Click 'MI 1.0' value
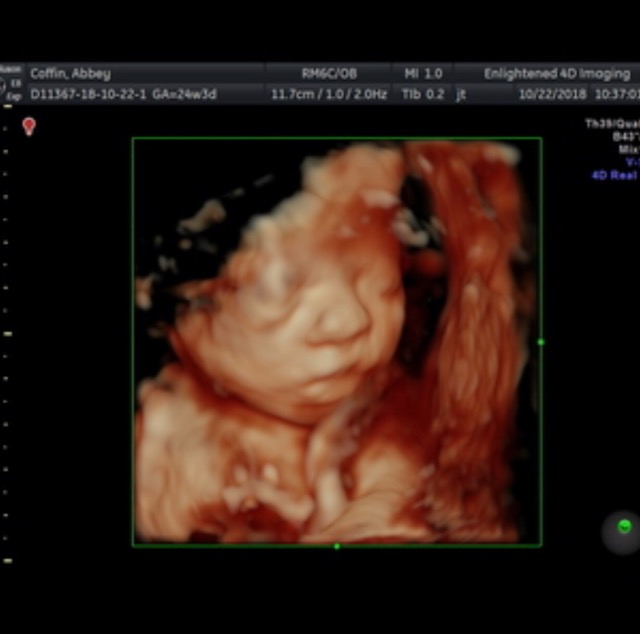Screen dimensions: 640x634 [423, 74]
